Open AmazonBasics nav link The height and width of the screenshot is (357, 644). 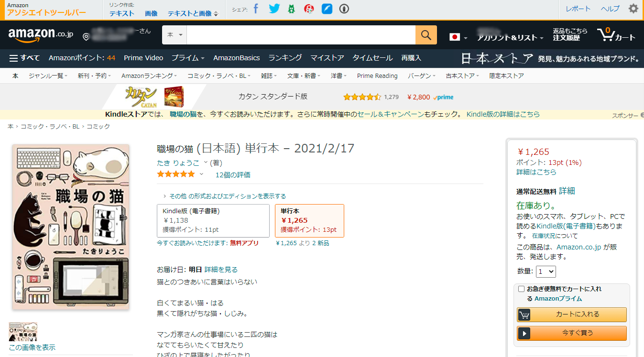point(237,58)
